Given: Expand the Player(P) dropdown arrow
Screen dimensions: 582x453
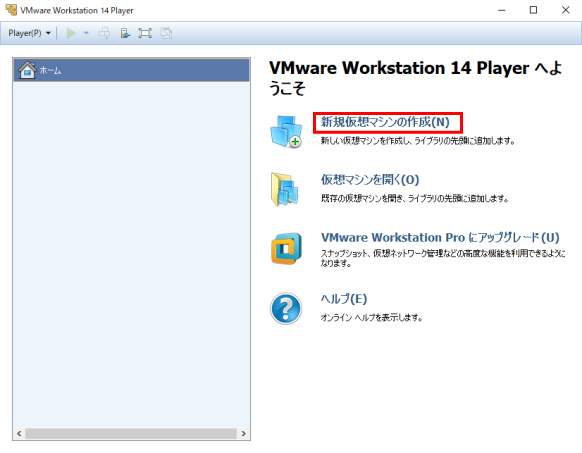Looking at the screenshot, I should [x=48, y=33].
